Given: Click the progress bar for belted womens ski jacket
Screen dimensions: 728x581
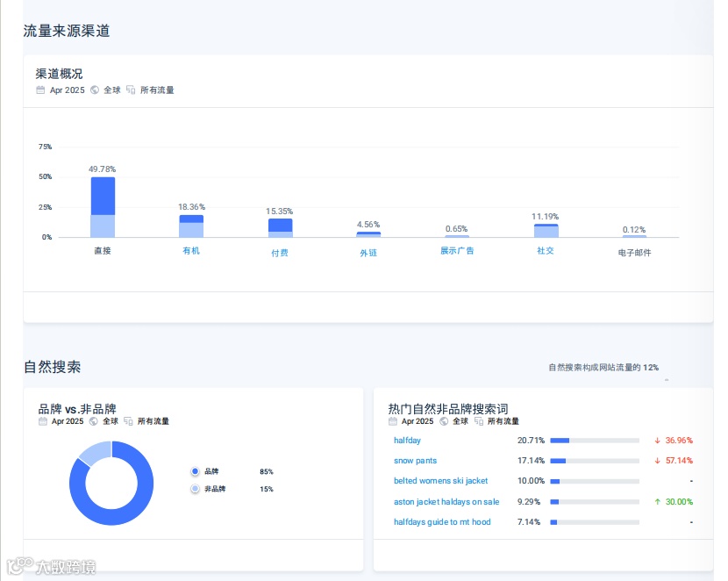Looking at the screenshot, I should point(595,481).
